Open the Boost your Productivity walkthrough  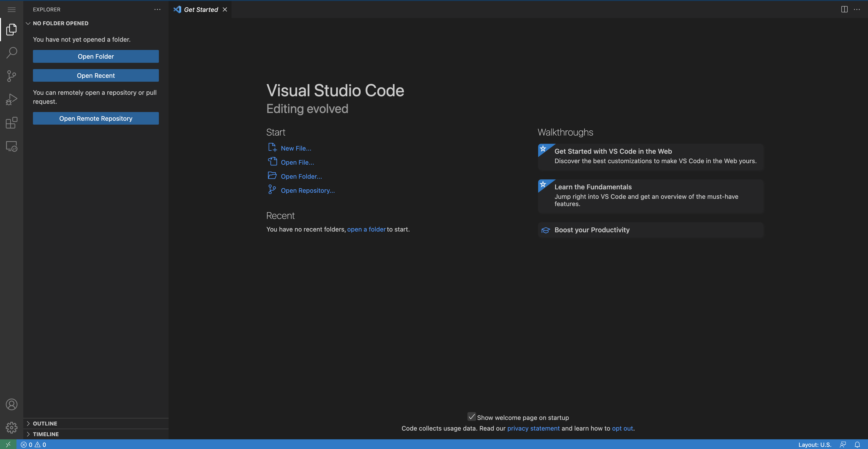pyautogui.click(x=650, y=230)
